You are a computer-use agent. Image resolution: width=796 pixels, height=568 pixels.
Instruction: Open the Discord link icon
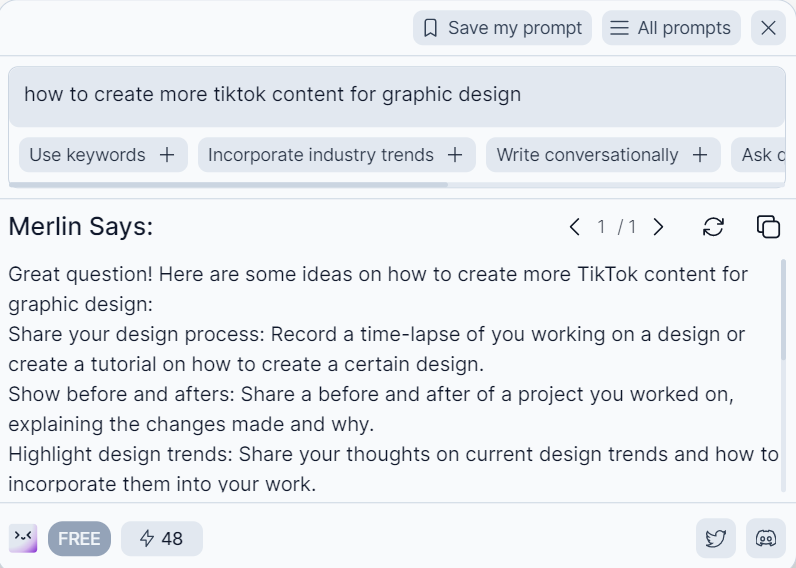766,539
